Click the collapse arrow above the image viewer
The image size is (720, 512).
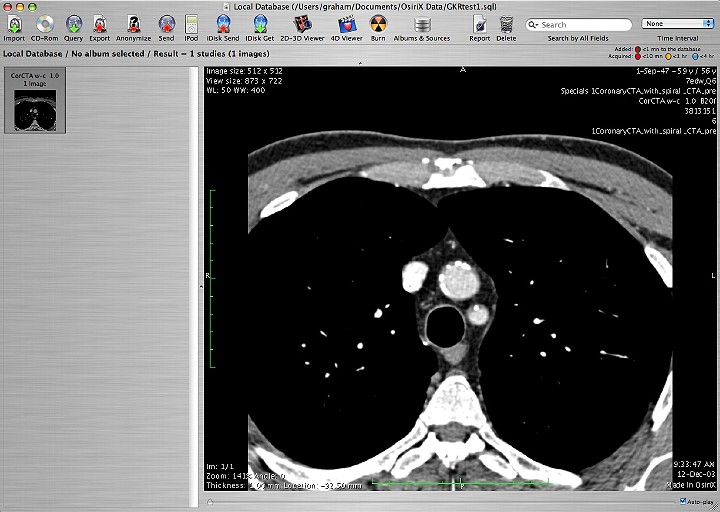pyautogui.click(x=360, y=63)
